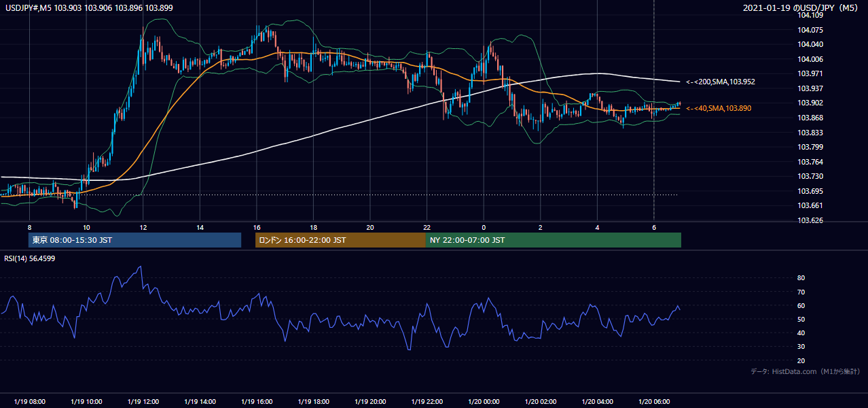Click hour label 2 under price chart
Image resolution: width=868 pixels, height=408 pixels.
pyautogui.click(x=541, y=227)
